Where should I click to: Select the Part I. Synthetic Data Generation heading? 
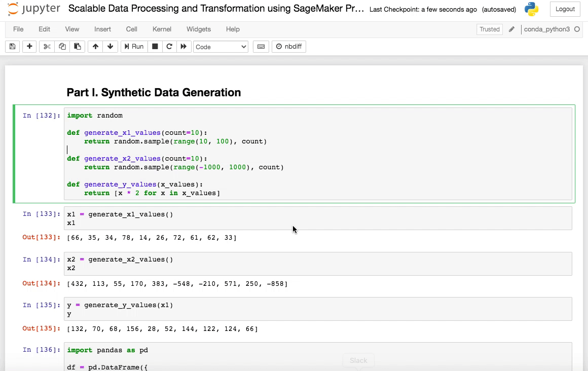pos(154,92)
